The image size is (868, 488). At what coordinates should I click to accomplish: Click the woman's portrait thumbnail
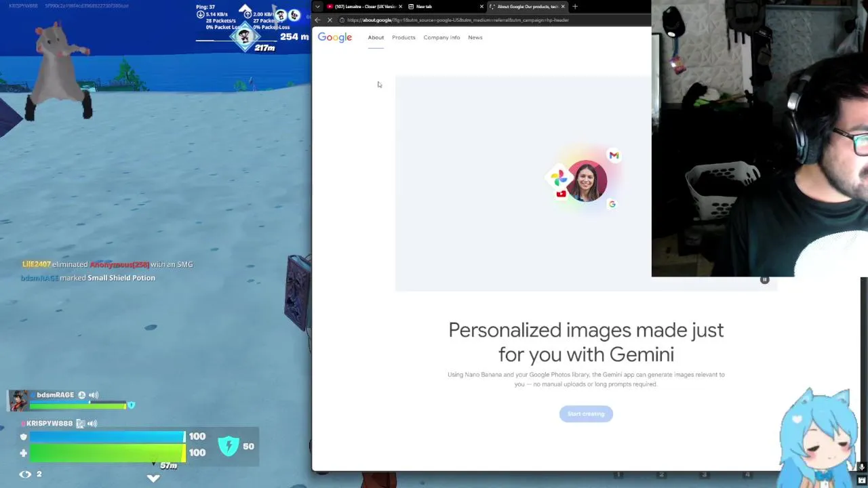587,181
